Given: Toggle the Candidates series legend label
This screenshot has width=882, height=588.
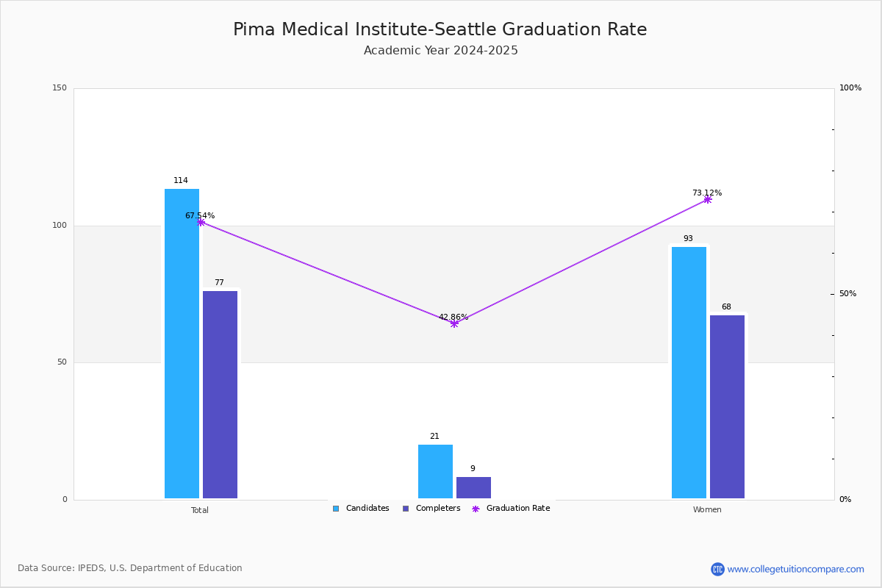Looking at the screenshot, I should coord(367,509).
